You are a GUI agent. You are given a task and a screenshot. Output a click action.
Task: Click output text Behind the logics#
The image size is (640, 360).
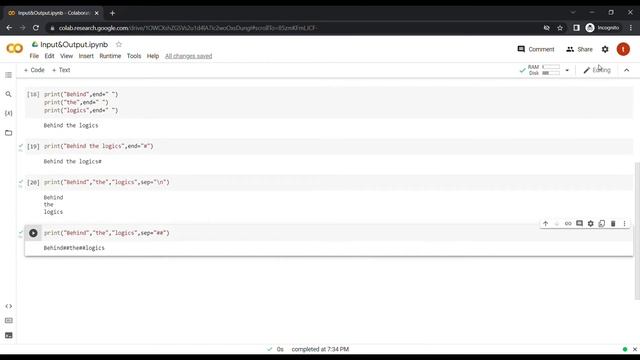pos(72,161)
